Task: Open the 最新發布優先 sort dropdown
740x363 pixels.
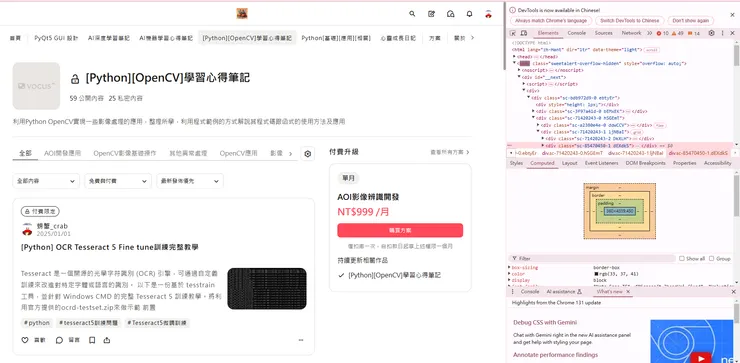Action: click(x=190, y=181)
